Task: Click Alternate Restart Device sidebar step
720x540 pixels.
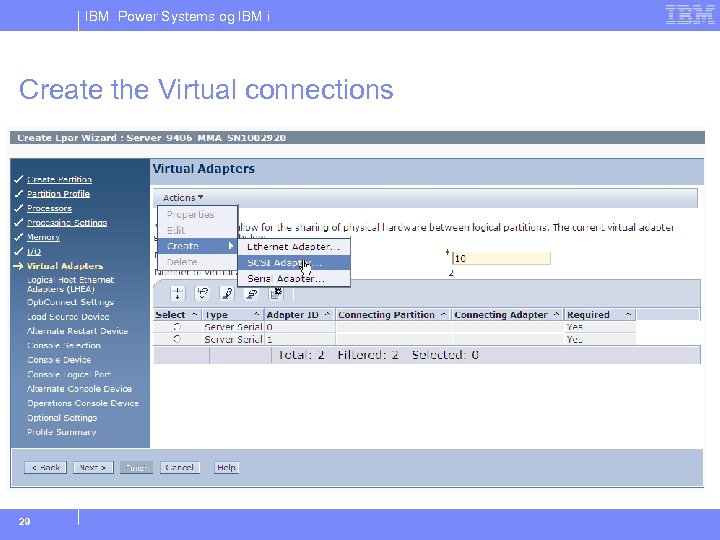Action: (x=77, y=331)
